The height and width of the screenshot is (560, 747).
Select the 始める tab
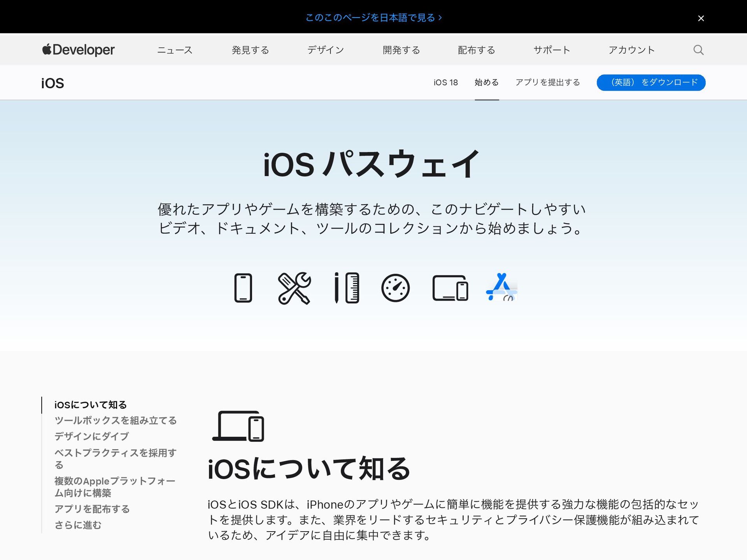pos(486,82)
